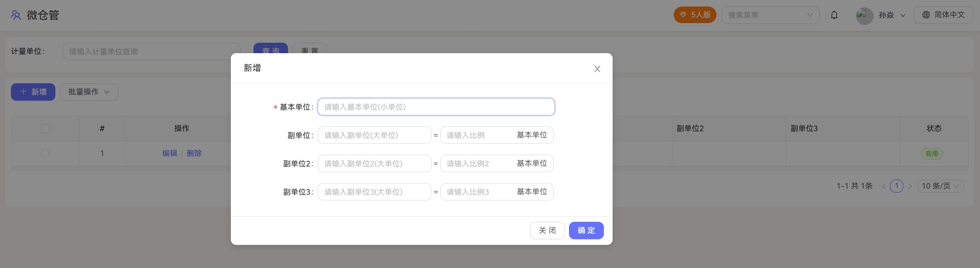Click the globe language icon
The width and height of the screenshot is (980, 268).
926,15
